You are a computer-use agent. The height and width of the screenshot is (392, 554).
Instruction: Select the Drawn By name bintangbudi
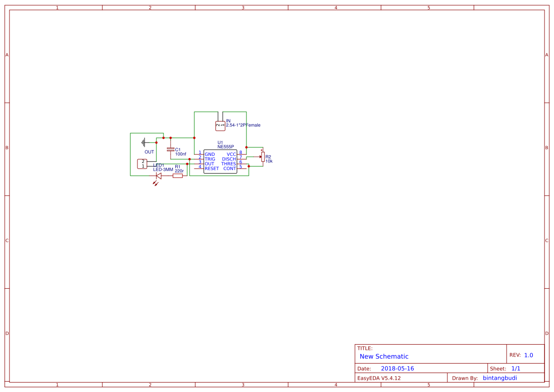coord(500,378)
